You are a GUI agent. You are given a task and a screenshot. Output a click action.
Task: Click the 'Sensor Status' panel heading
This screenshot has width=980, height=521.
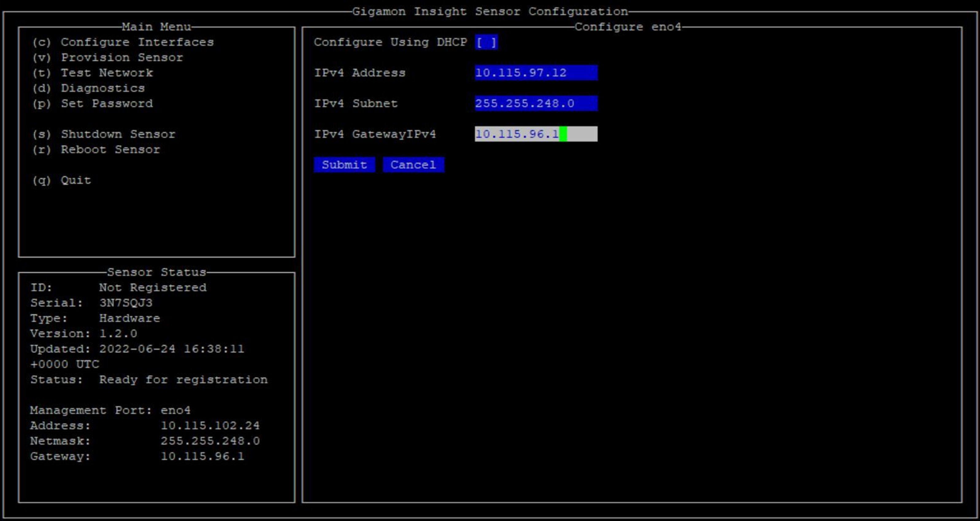(x=157, y=272)
